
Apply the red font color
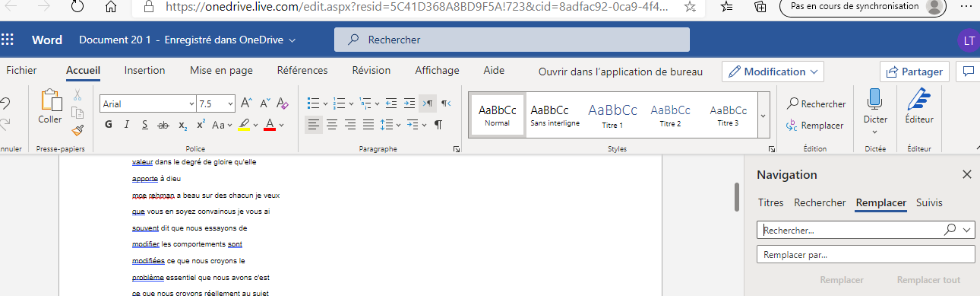point(269,125)
